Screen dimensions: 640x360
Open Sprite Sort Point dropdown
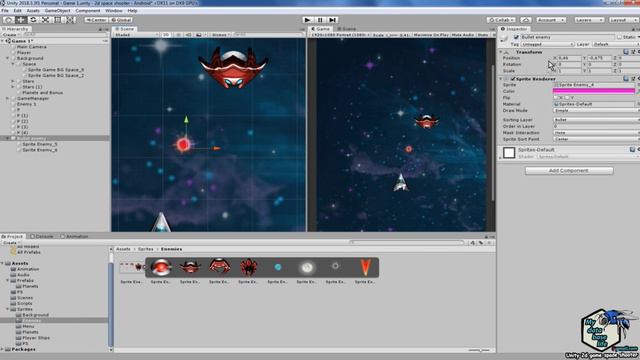coord(596,139)
